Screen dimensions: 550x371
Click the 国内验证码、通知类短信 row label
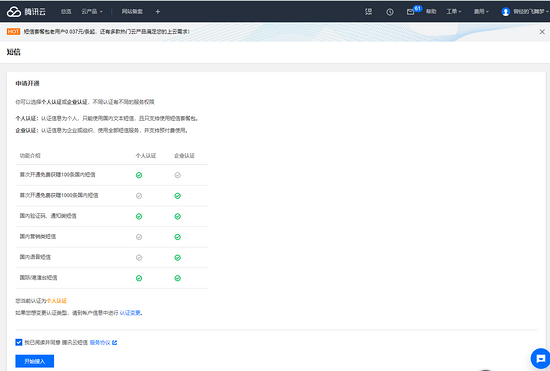(48, 216)
